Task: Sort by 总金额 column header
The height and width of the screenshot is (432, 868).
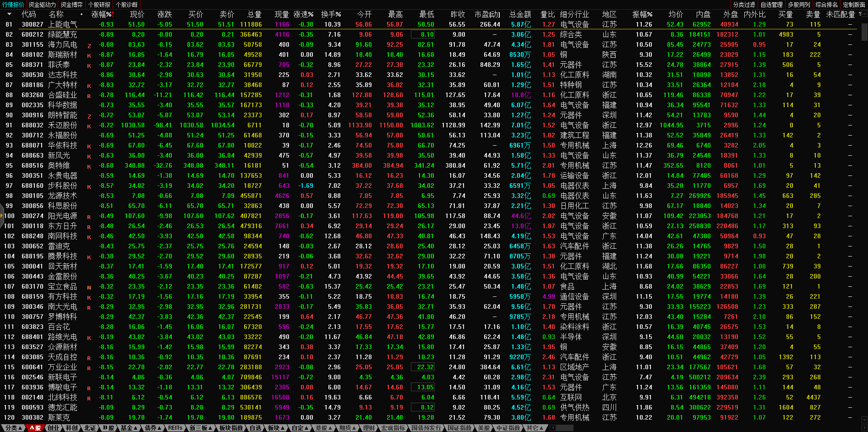Action: [520, 14]
